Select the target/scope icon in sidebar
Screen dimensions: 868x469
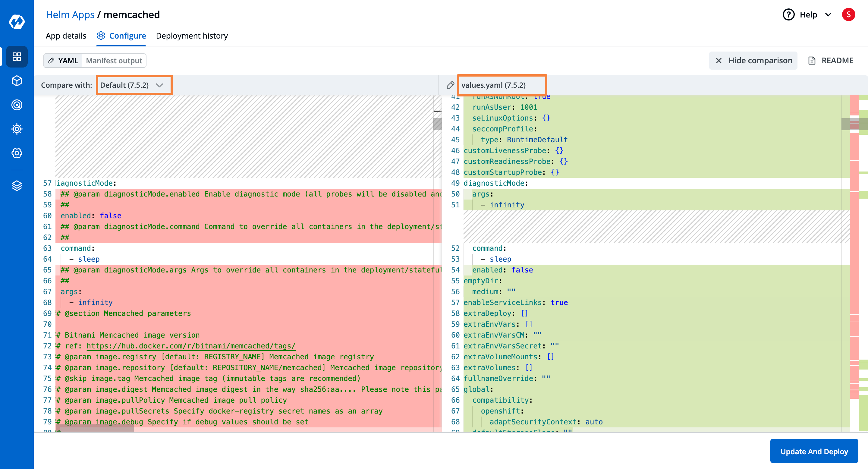click(16, 105)
